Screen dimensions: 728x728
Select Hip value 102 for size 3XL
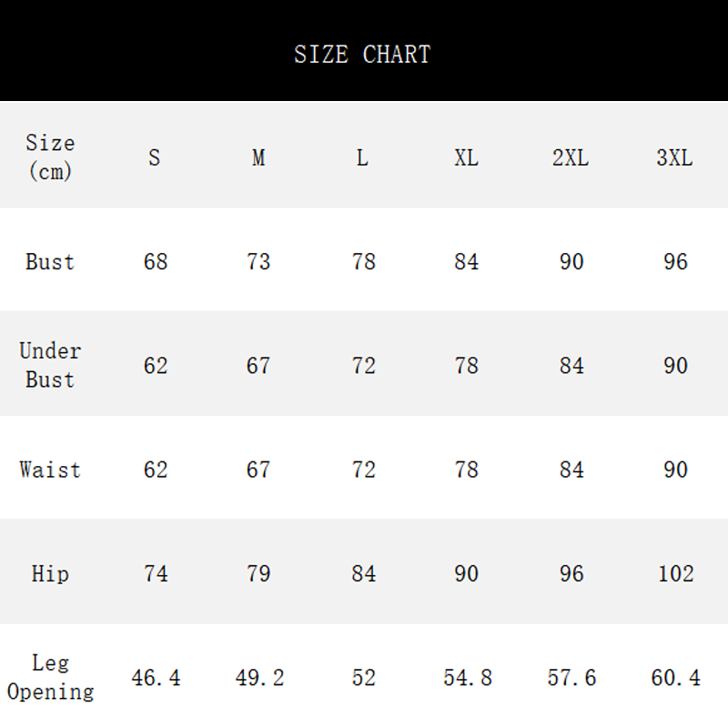675,573
